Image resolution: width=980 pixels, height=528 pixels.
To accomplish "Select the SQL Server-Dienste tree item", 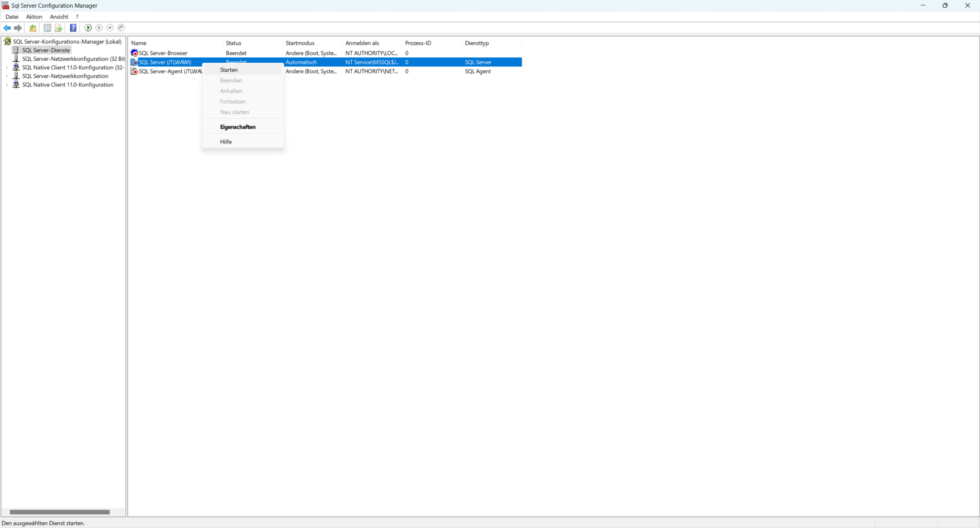I will (46, 50).
